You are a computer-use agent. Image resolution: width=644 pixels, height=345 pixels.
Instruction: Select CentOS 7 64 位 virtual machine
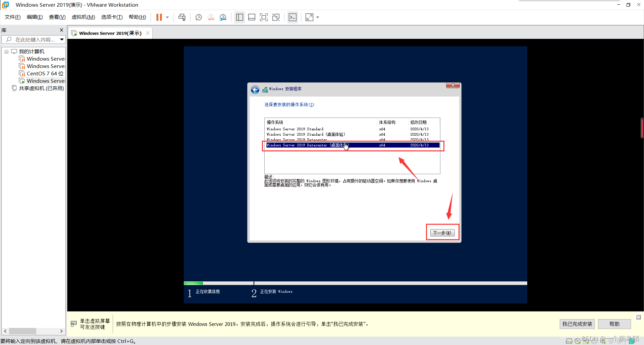[45, 73]
